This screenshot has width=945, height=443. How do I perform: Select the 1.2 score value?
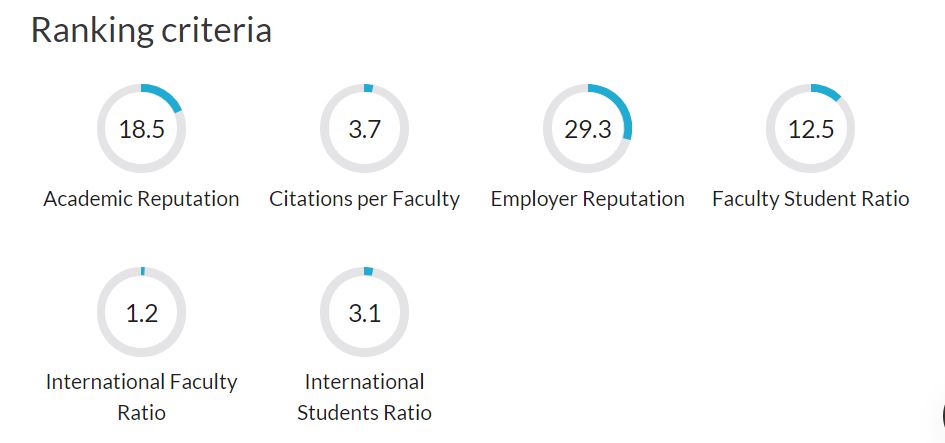click(x=142, y=313)
